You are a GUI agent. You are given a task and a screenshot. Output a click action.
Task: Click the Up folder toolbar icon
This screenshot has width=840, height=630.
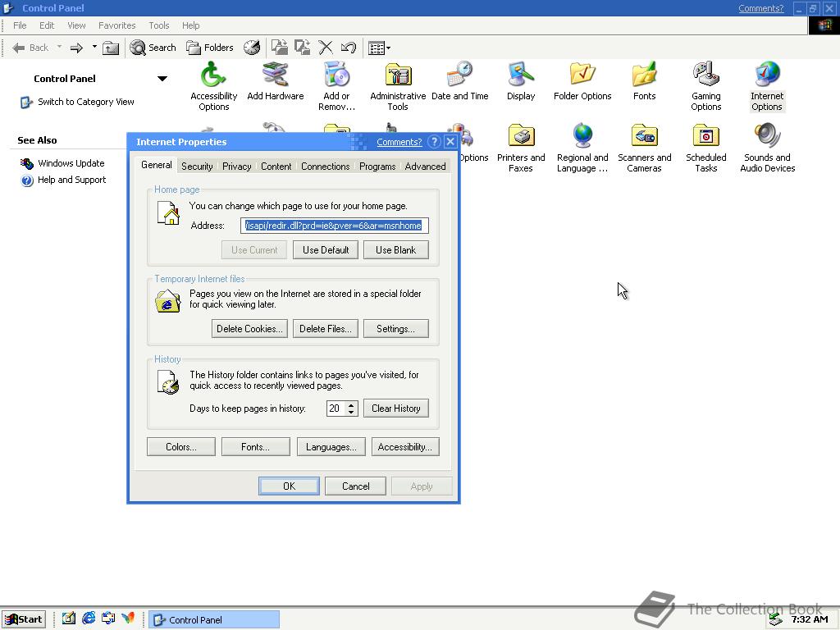click(111, 48)
